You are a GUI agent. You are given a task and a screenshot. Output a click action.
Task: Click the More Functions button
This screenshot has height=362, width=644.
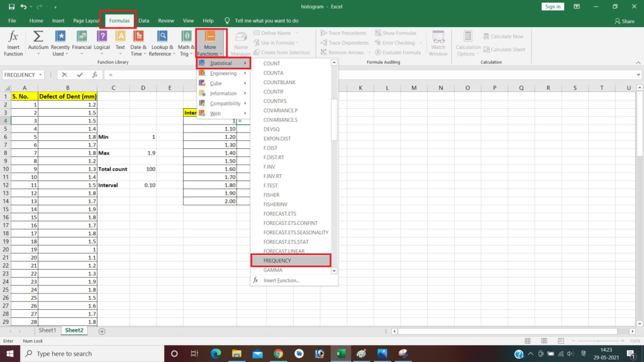210,43
